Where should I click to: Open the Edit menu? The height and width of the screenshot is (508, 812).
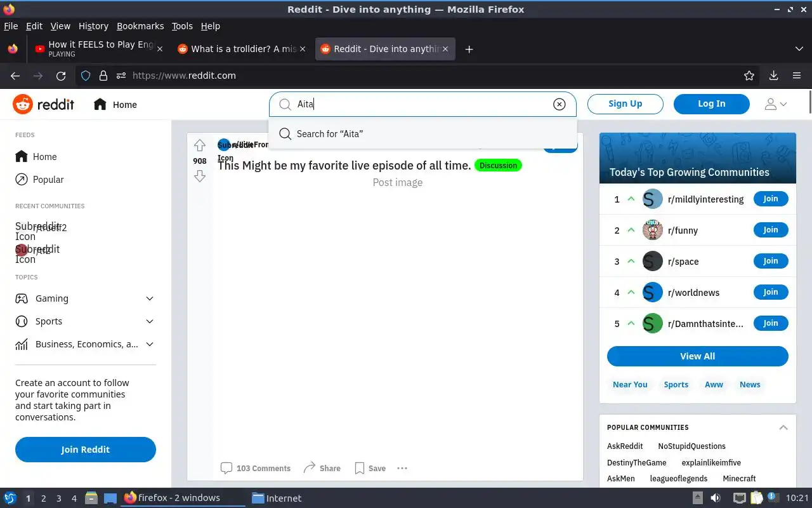coord(34,26)
